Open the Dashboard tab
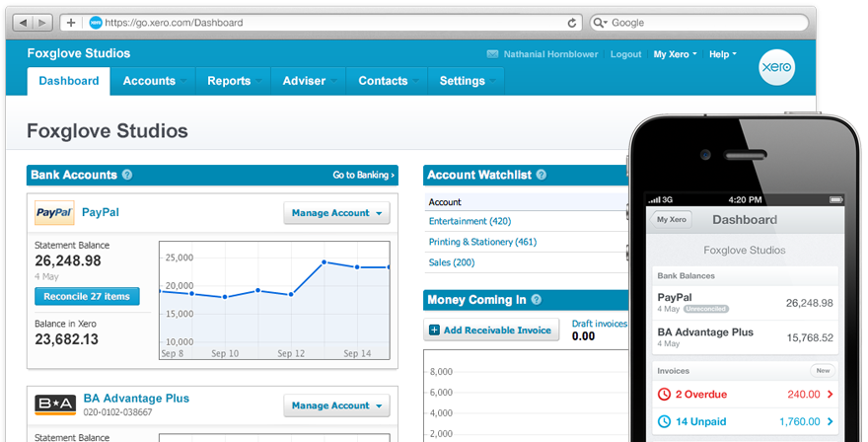 (x=69, y=81)
